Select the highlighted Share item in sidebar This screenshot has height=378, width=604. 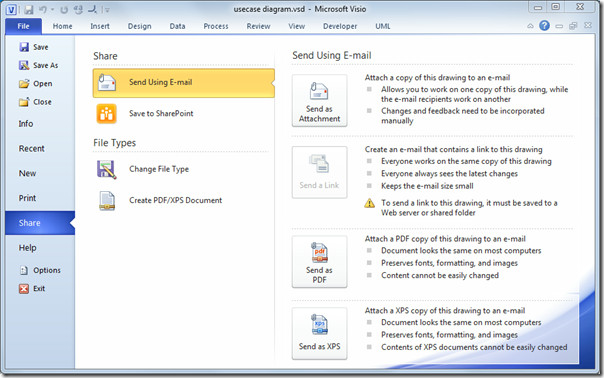(x=40, y=223)
